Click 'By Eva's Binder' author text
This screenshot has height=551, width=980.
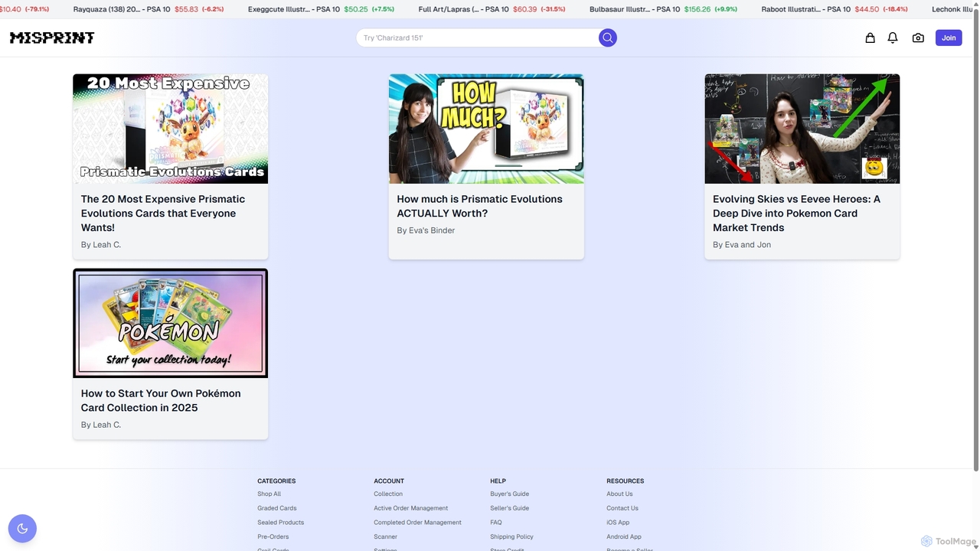pos(426,230)
